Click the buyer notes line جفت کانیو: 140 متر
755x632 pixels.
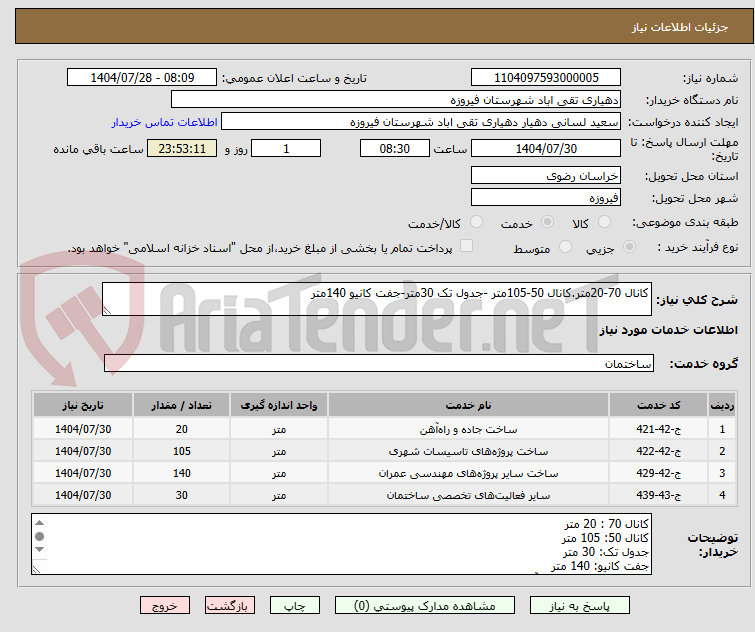coord(599,566)
